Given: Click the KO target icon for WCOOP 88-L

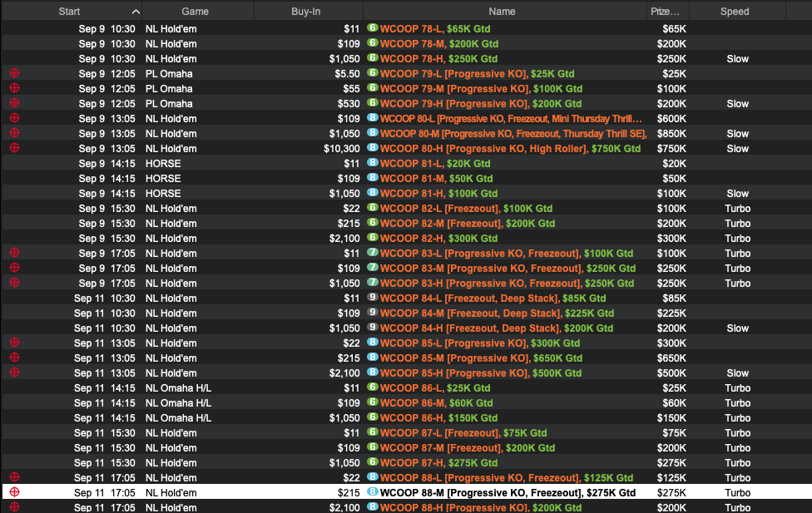Looking at the screenshot, I should pos(14,476).
